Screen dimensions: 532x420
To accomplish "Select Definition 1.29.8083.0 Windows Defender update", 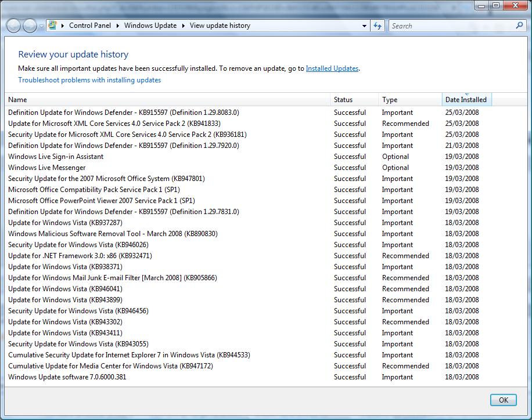I will click(x=124, y=113).
